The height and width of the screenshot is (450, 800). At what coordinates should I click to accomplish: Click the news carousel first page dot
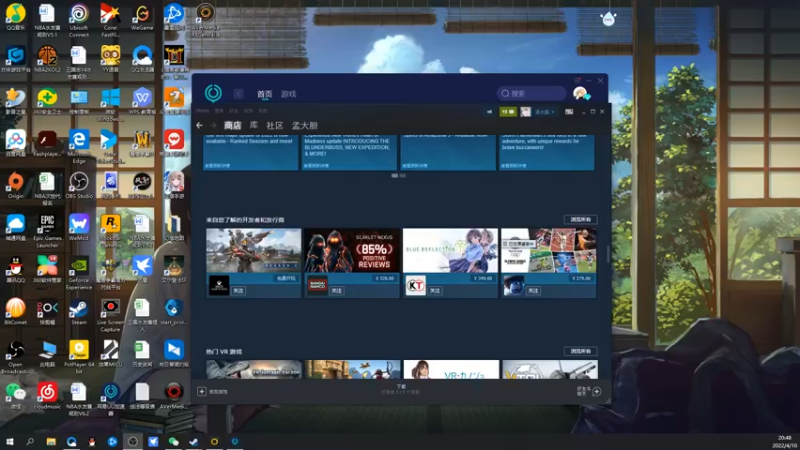394,176
